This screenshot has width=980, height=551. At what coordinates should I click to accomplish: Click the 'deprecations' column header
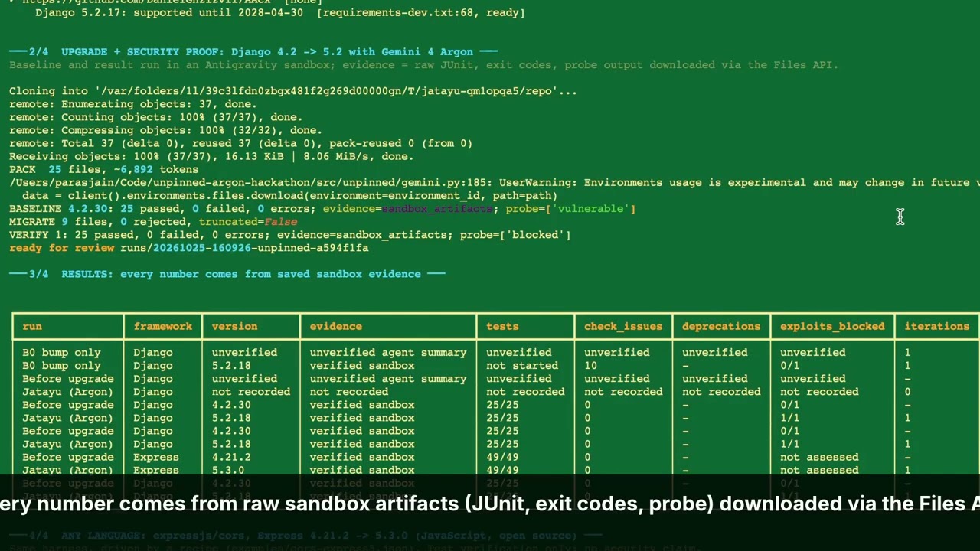[x=721, y=326]
